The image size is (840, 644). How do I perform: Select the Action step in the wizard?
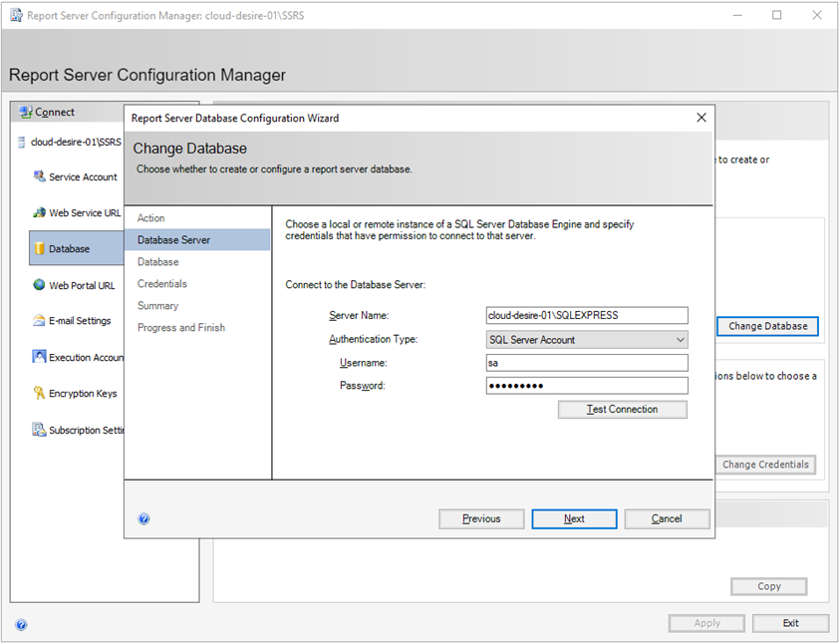pos(150,217)
